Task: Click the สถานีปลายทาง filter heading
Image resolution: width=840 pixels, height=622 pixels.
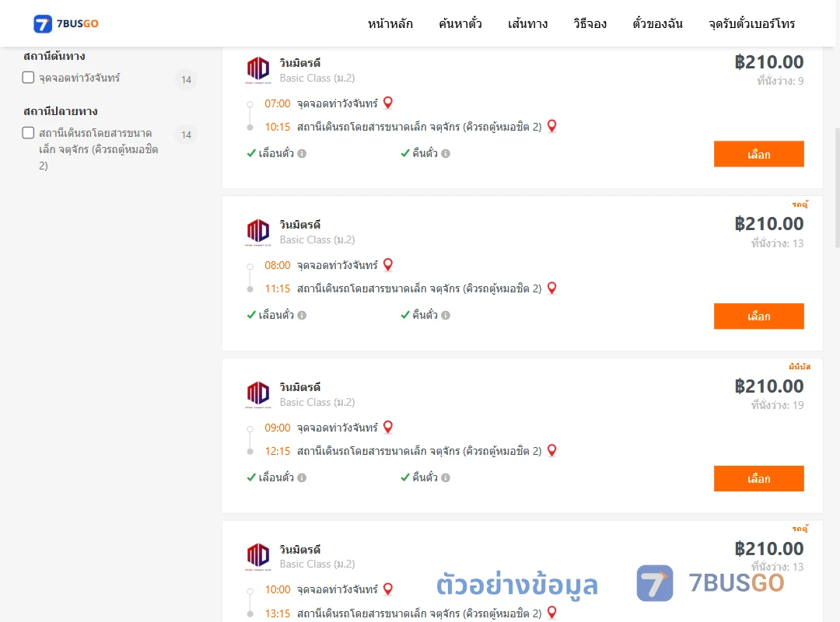Action: click(61, 111)
